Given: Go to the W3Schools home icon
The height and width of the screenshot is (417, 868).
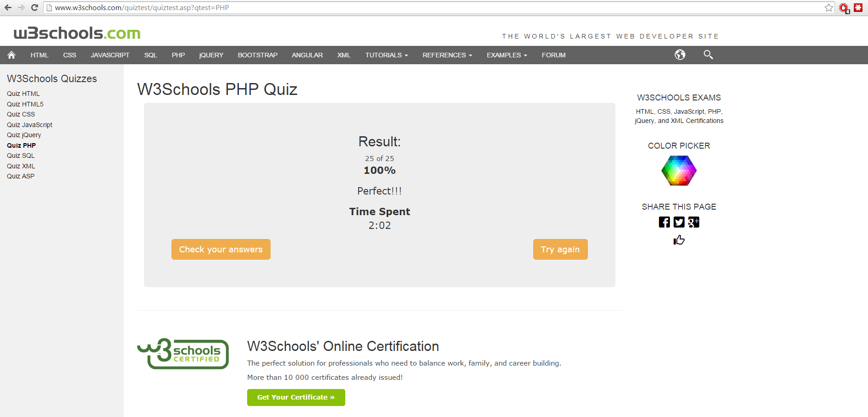Looking at the screenshot, I should (x=11, y=55).
